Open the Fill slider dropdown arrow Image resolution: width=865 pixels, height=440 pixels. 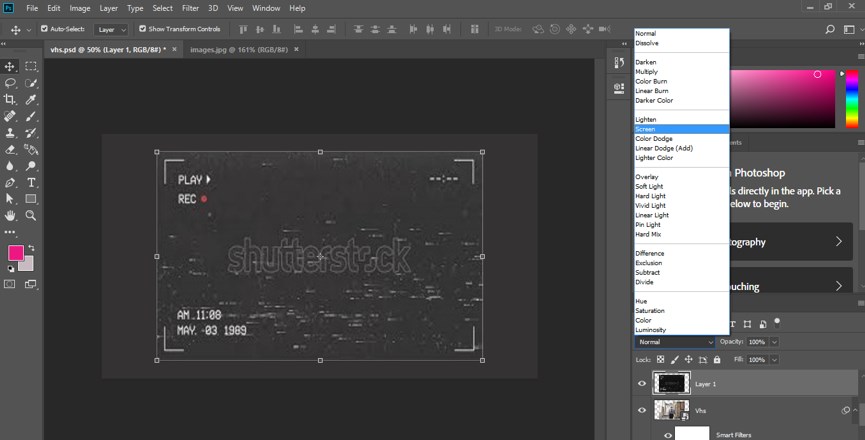coord(774,359)
